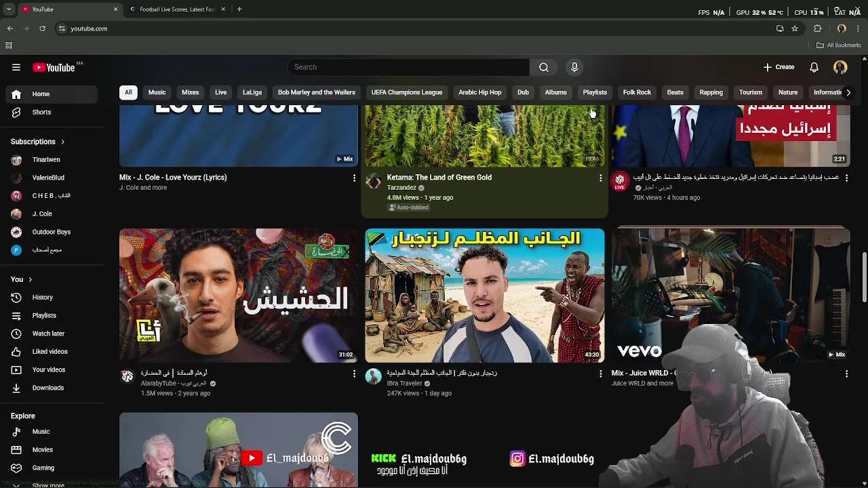Open options for Ketama Land of Green Gold
Image resolution: width=868 pixels, height=488 pixels.
point(600,178)
